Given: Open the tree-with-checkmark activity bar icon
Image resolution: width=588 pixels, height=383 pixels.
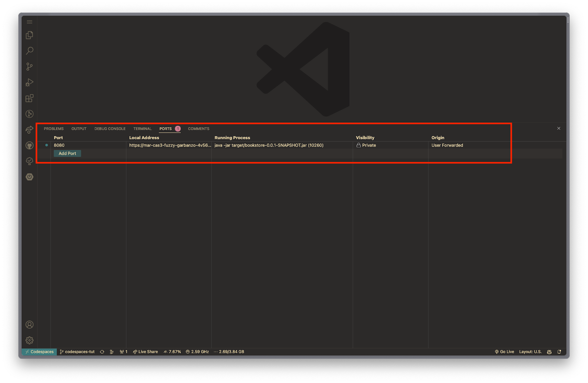Looking at the screenshot, I should coord(29,161).
